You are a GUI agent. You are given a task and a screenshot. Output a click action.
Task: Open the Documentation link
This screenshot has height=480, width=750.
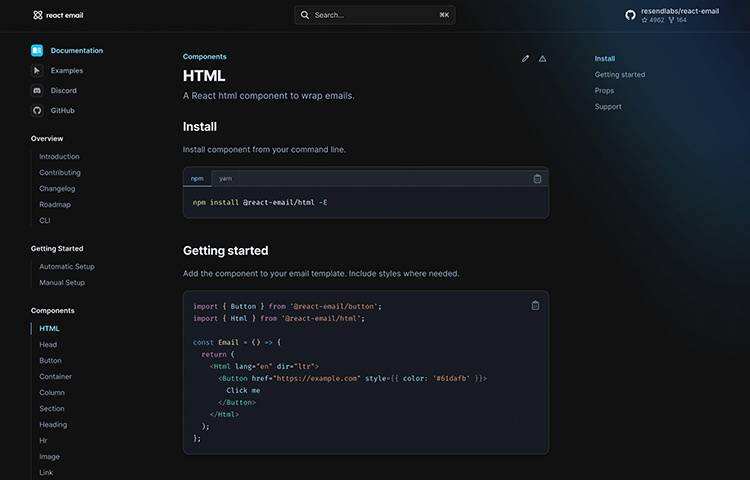coord(77,51)
